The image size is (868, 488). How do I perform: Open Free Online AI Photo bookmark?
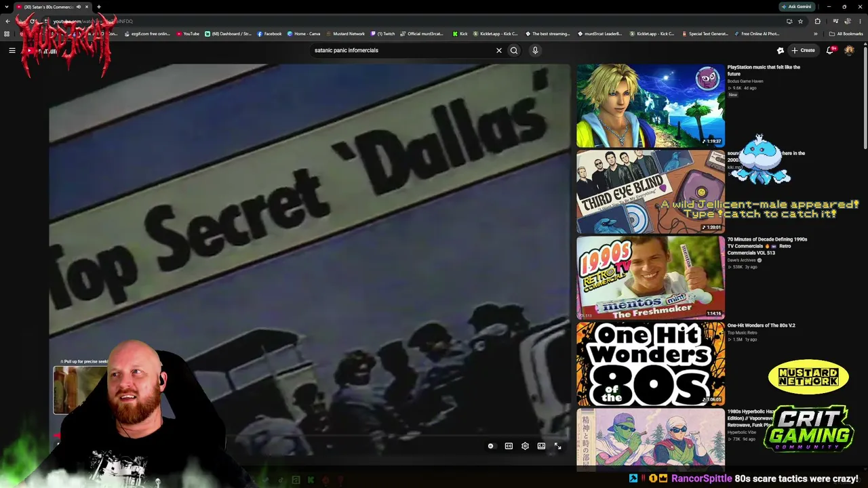pos(757,34)
